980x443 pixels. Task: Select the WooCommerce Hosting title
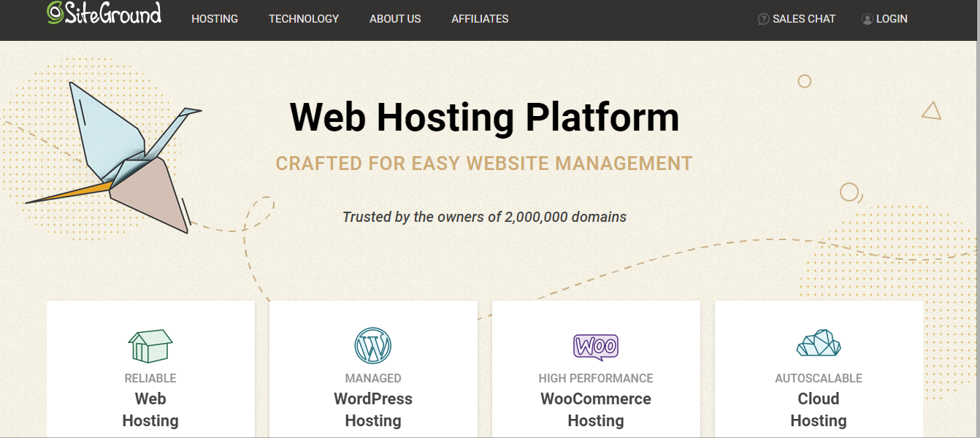[596, 409]
